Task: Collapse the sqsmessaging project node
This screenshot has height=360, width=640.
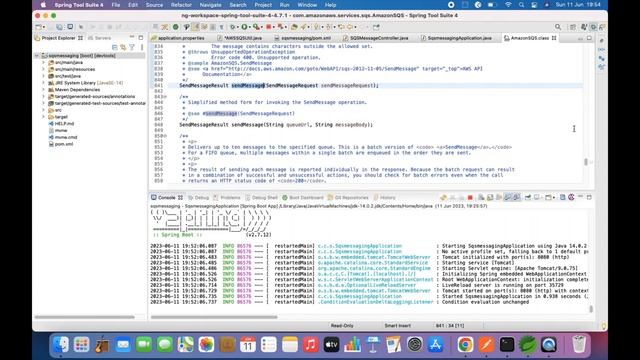Action: click(x=37, y=56)
